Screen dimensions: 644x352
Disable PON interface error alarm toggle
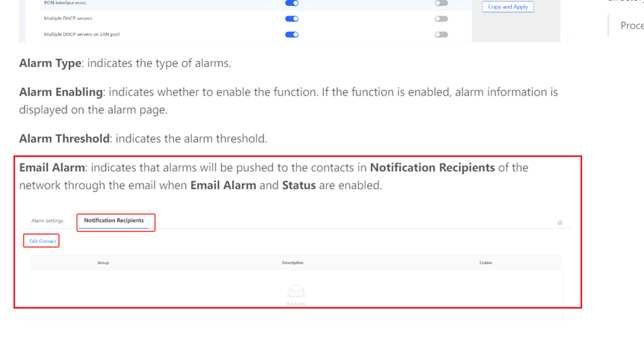pos(292,4)
